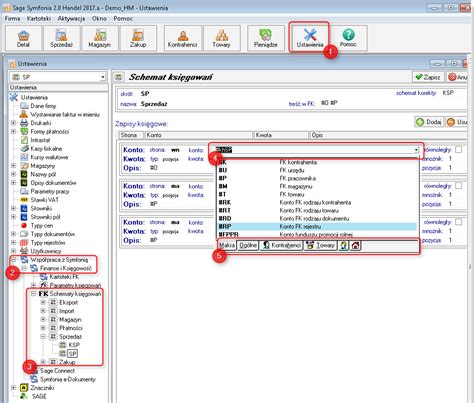Open the Towary toolbar button
Screen dimensions: 474x403
221,38
